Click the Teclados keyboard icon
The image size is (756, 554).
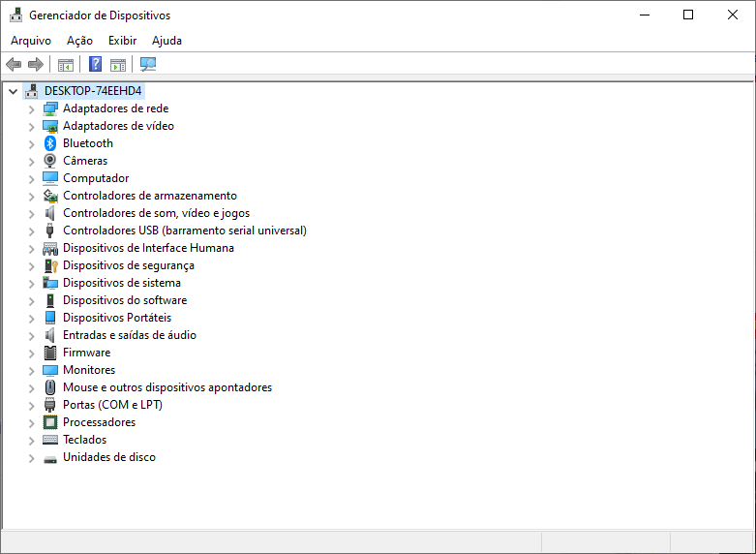pyautogui.click(x=50, y=440)
